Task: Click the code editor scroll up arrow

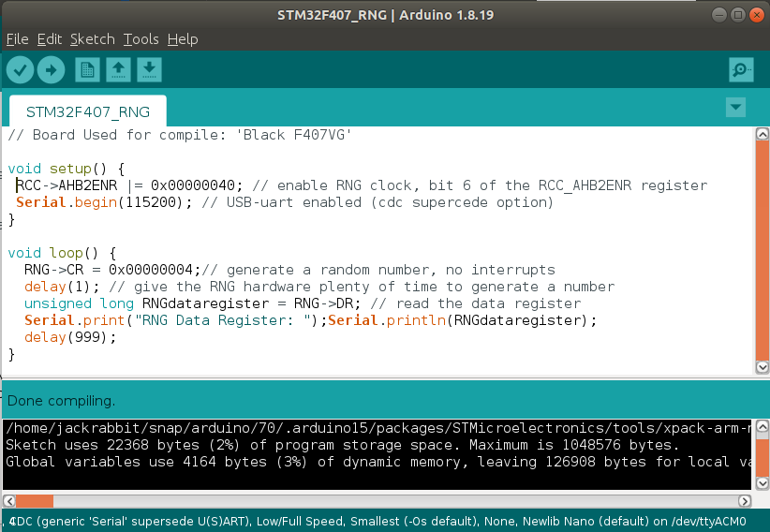Action: 763,134
